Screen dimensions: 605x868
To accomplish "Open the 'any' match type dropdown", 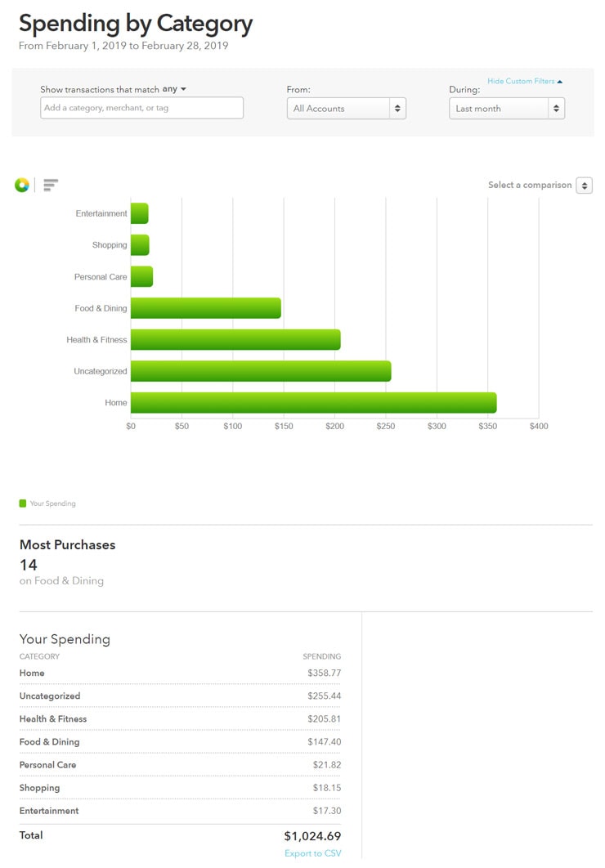I will 174,89.
